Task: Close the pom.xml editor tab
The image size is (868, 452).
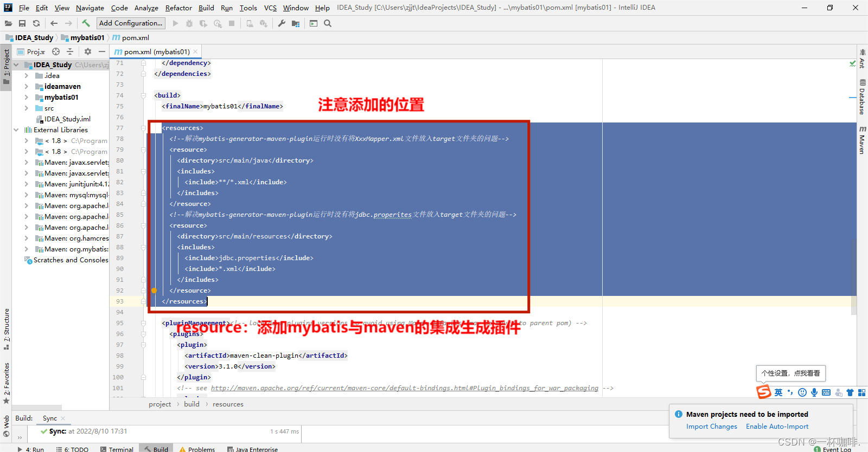Action: tap(195, 51)
